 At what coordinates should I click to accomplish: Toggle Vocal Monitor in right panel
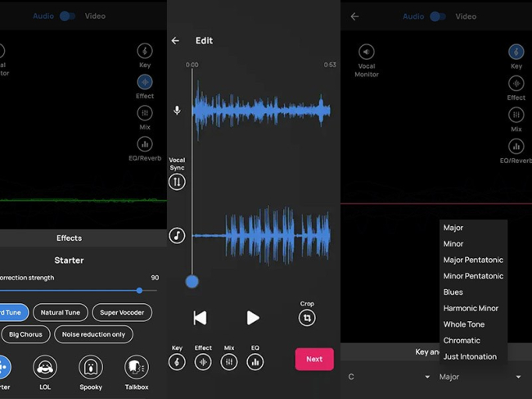367,52
